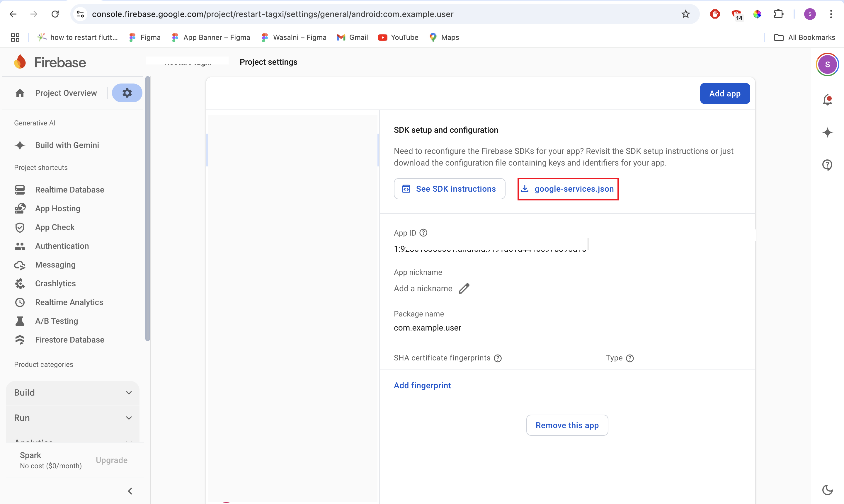Screen dimensions: 844x504
Task: Open the help question mark icon
Action: [827, 165]
